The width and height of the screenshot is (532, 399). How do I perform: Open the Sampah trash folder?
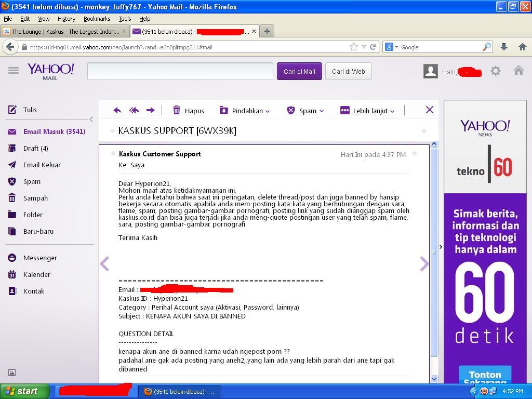(x=28, y=198)
